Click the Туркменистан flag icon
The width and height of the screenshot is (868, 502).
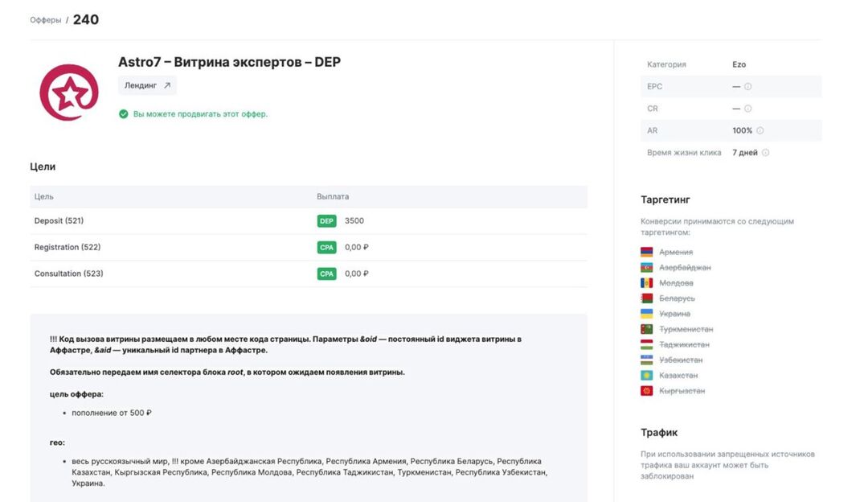(x=646, y=329)
